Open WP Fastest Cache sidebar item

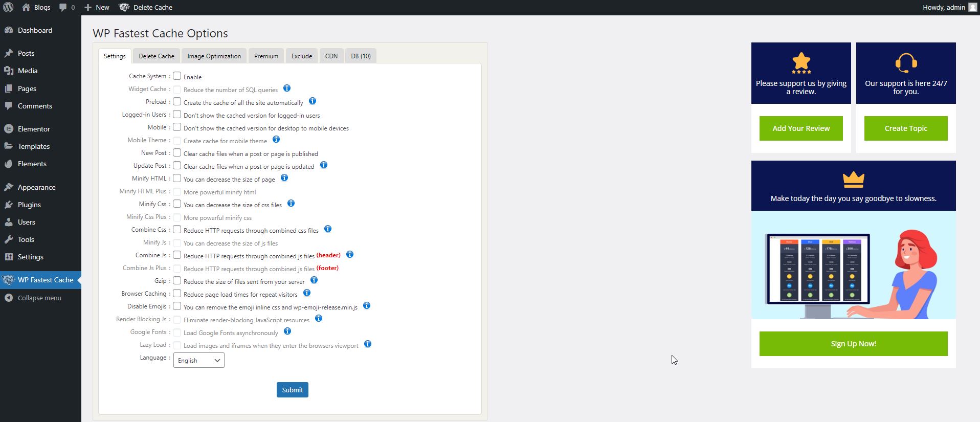[x=40, y=280]
